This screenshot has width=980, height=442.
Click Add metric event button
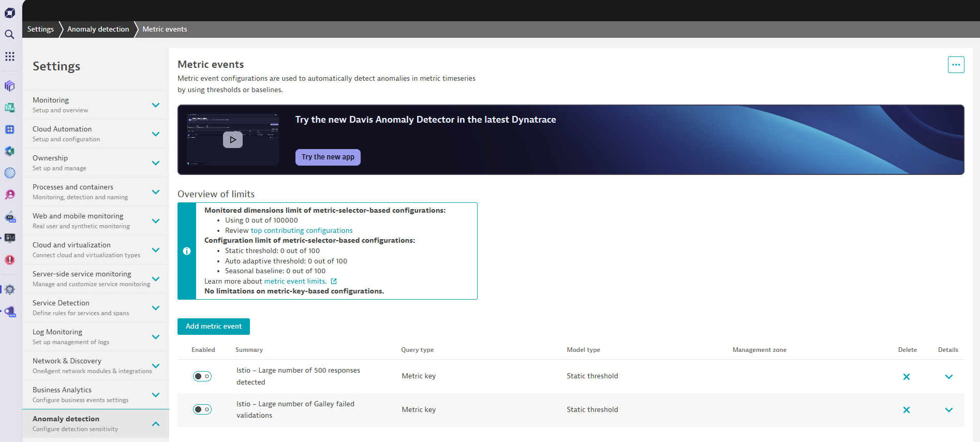[214, 327]
